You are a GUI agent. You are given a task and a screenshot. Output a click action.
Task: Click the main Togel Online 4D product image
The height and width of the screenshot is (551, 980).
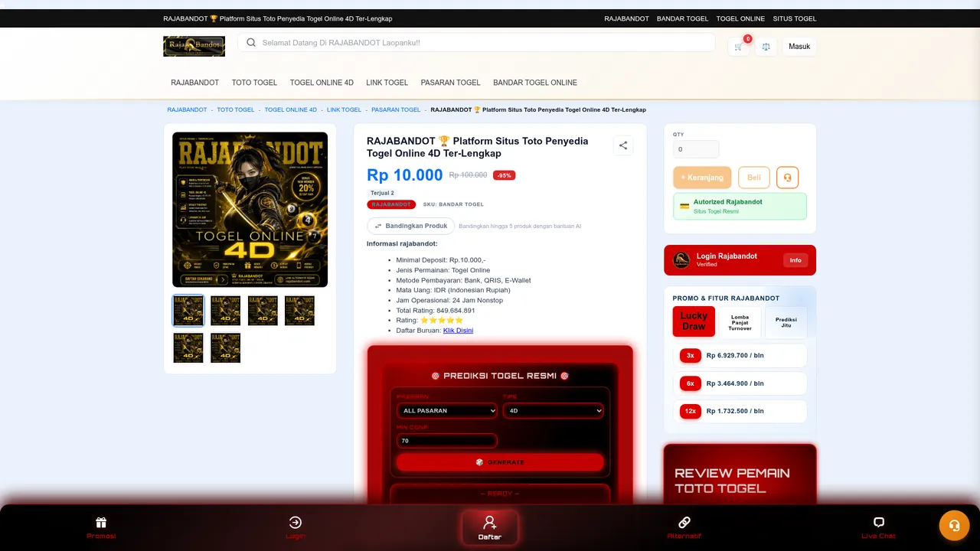[x=250, y=210]
